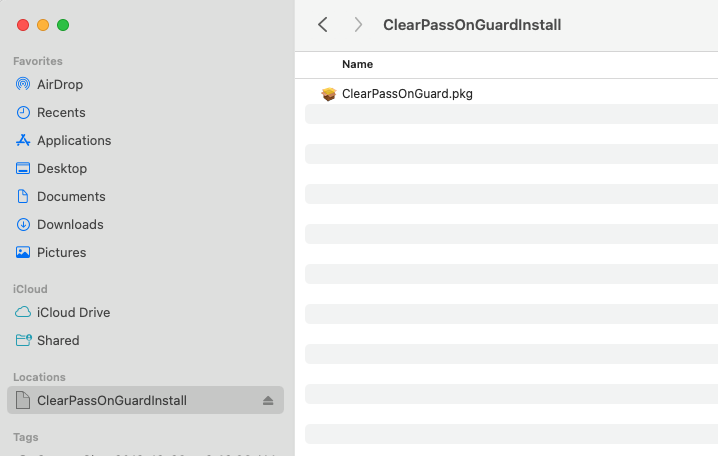Select ClearPassOnGuardInstall under Locations

point(111,401)
